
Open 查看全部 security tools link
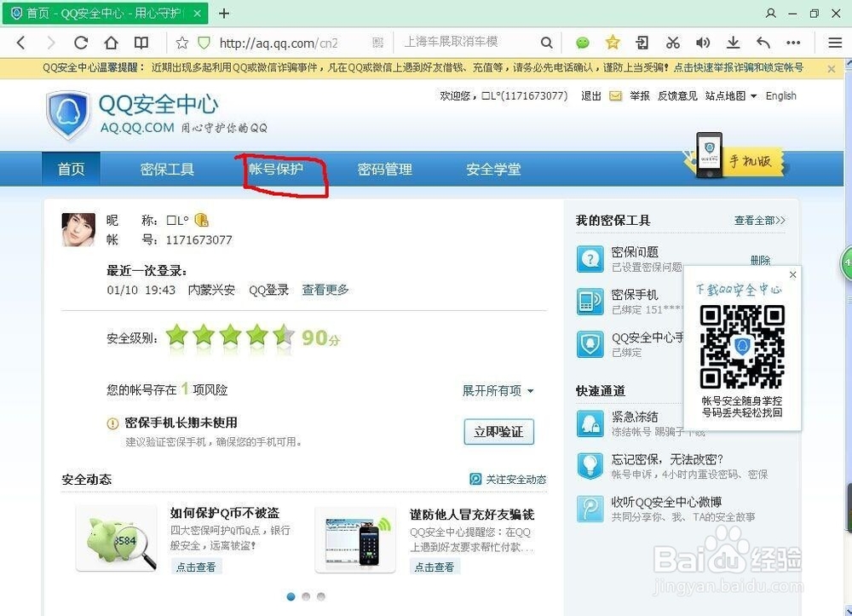[759, 221]
